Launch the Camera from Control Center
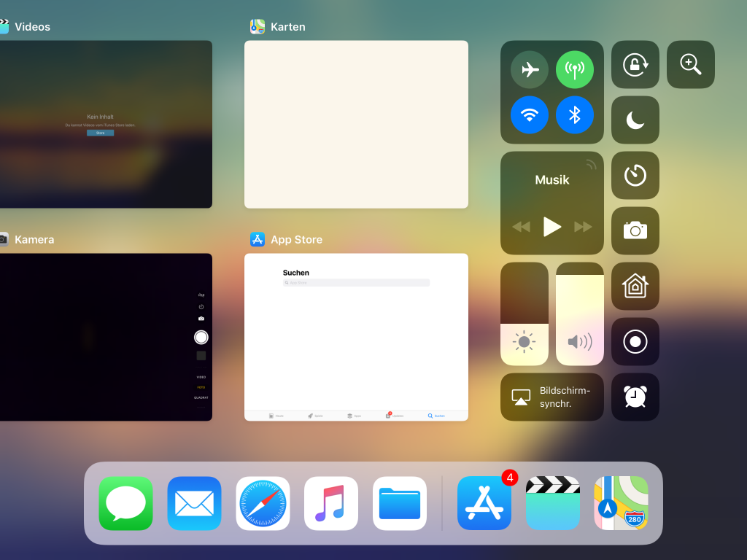The height and width of the screenshot is (560, 747). click(635, 230)
